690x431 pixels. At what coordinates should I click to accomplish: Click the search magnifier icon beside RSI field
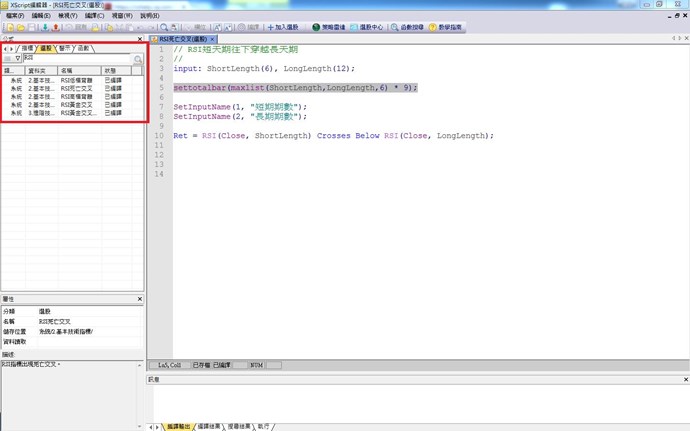(139, 59)
